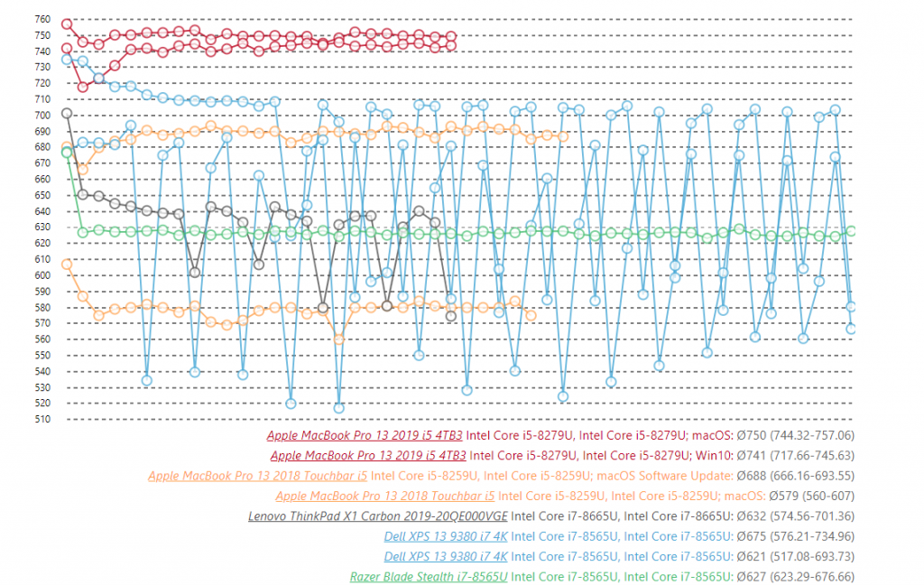Open Lenovo ThinkPad X1 Carbon 2019-20QE000VGE link

click(x=378, y=516)
